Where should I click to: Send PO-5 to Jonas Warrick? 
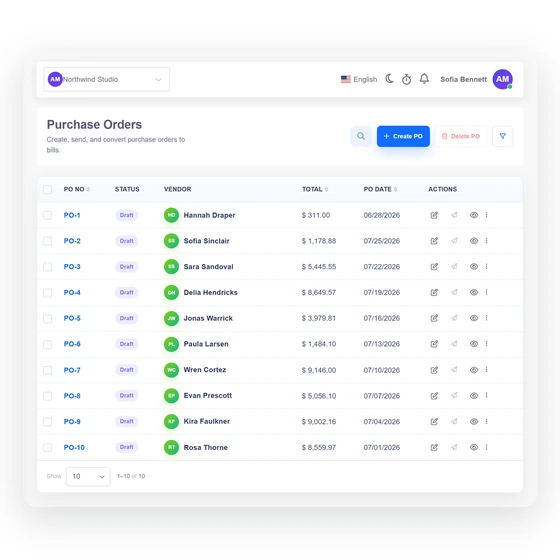click(x=454, y=318)
